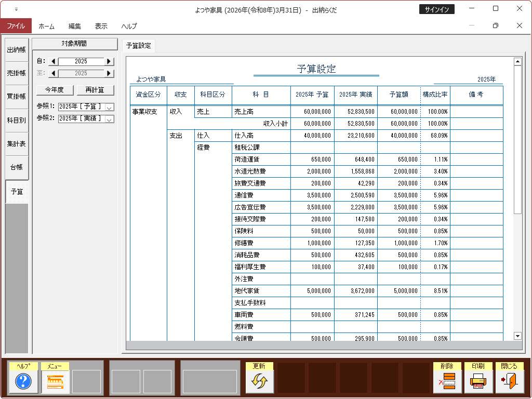Expand the 参照1 dropdown list
Screen dimensions: 532x399
109,107
